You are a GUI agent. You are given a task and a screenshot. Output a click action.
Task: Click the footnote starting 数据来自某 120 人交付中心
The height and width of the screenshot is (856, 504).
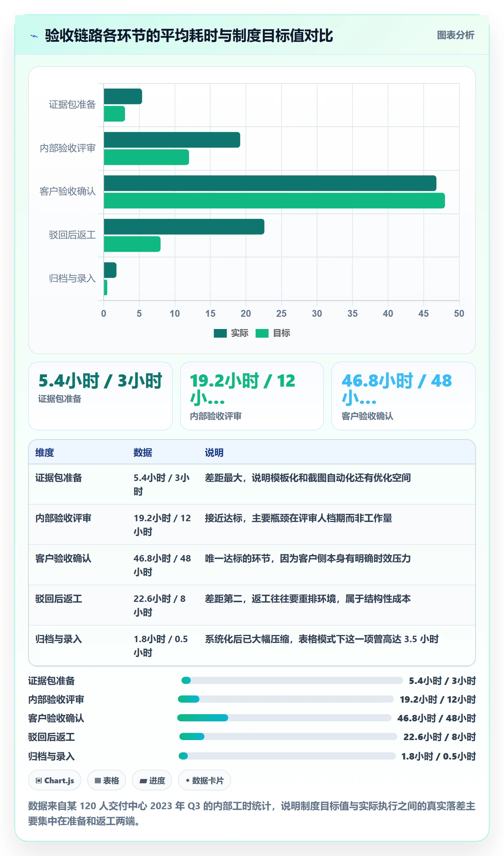coord(252,814)
